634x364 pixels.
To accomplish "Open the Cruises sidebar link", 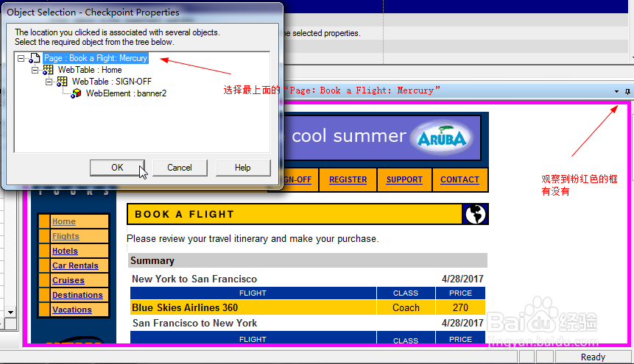I will (68, 280).
